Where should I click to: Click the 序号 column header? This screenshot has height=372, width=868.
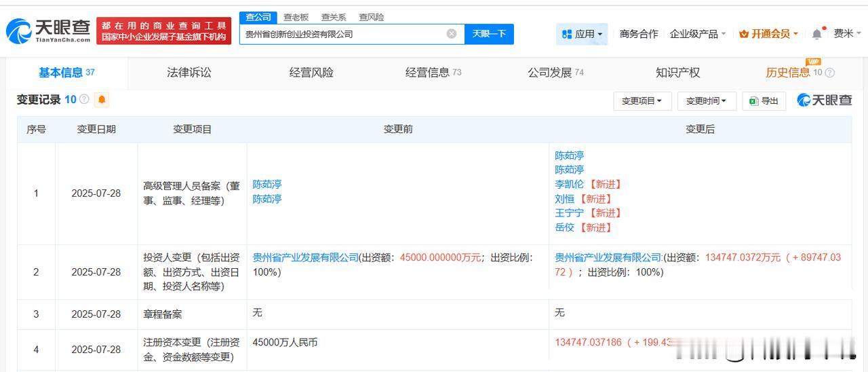[x=36, y=129]
